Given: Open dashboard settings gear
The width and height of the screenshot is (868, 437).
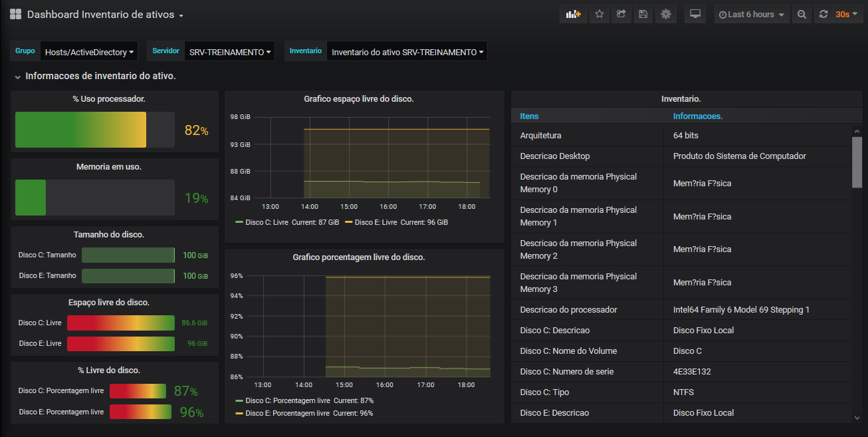Looking at the screenshot, I should [x=665, y=14].
